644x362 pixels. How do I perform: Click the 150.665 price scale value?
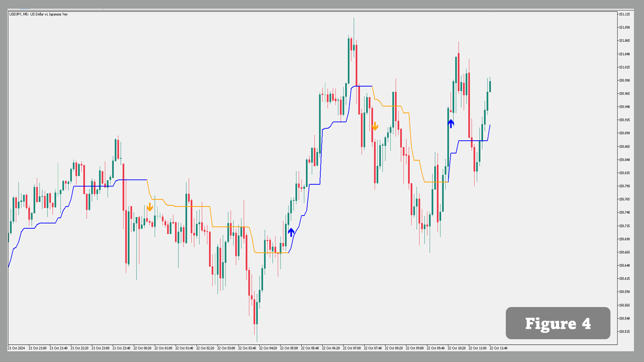coord(624,252)
